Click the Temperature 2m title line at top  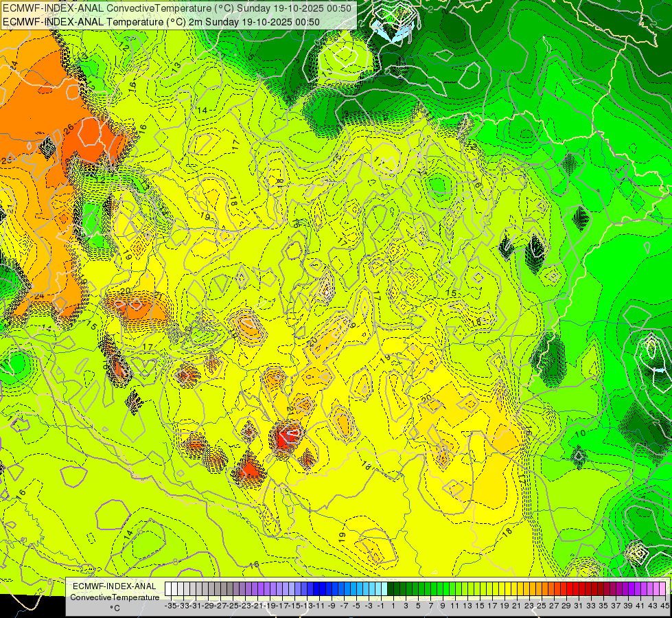tap(161, 22)
